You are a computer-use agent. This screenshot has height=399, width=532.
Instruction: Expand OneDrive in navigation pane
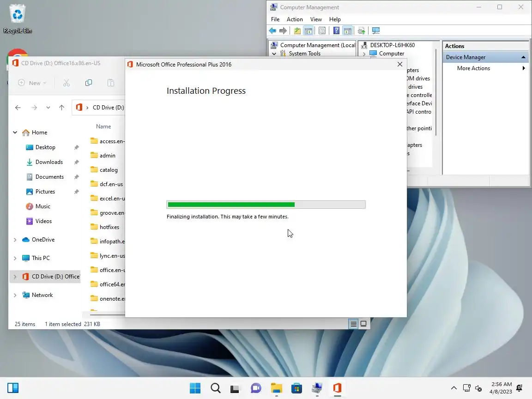click(15, 240)
